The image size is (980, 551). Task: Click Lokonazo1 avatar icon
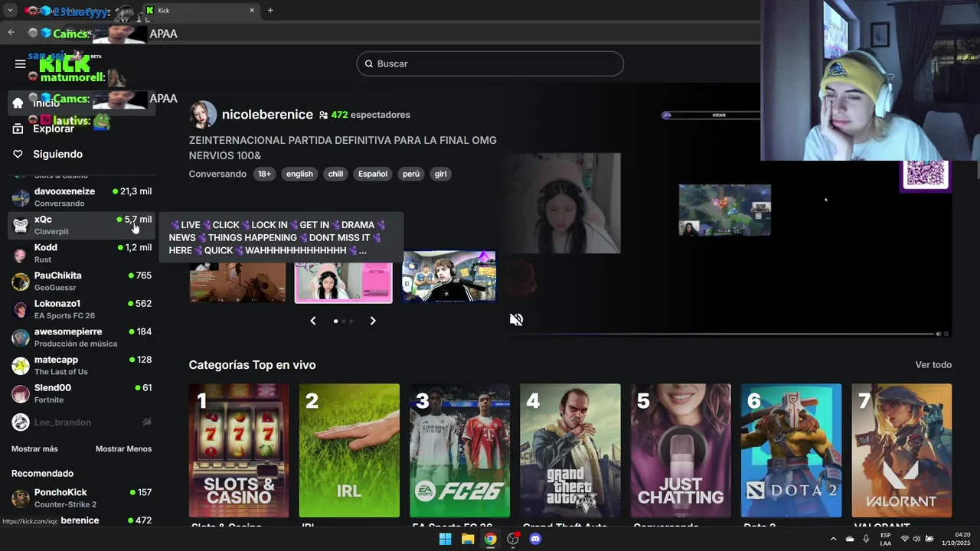pyautogui.click(x=21, y=309)
